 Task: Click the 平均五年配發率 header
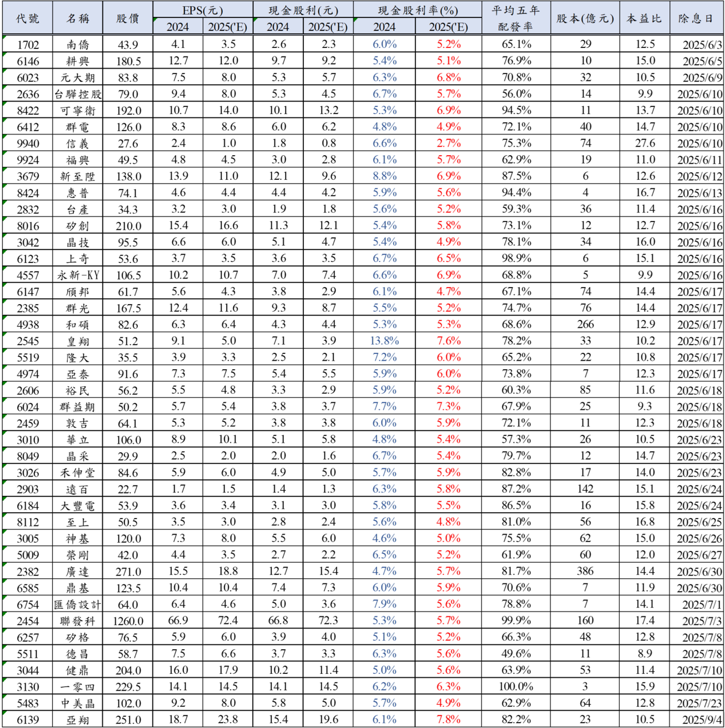pyautogui.click(x=516, y=18)
